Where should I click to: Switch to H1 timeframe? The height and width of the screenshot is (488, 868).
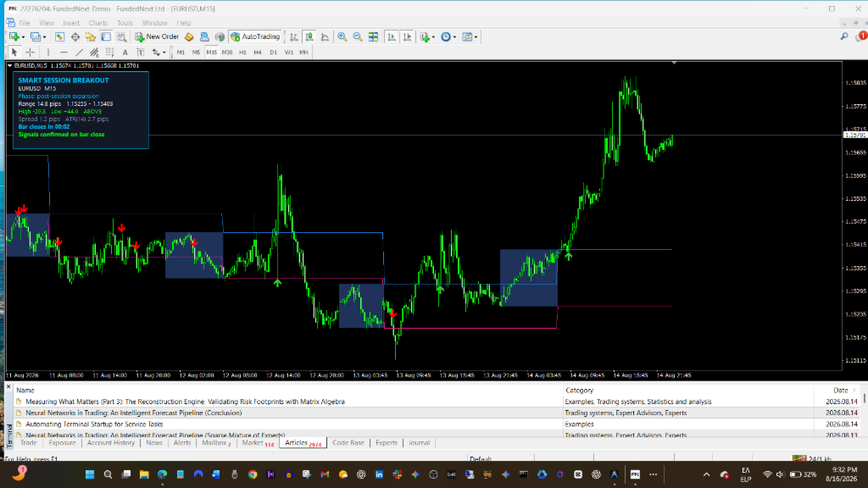[242, 52]
